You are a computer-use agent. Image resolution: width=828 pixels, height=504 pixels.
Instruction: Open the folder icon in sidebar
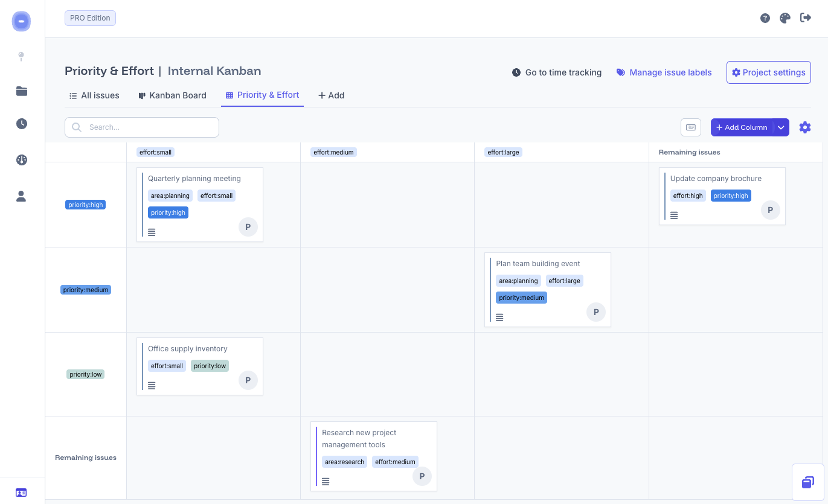pyautogui.click(x=22, y=91)
